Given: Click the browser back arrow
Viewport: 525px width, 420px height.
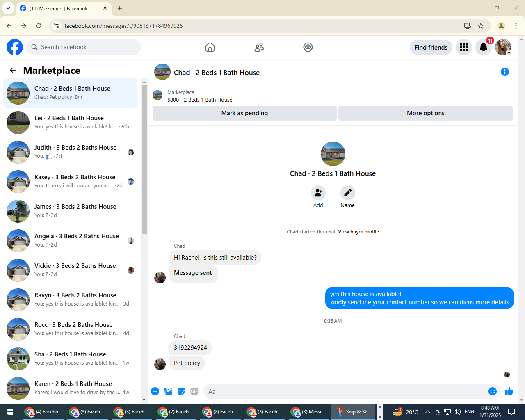Looking at the screenshot, I should (x=9, y=26).
